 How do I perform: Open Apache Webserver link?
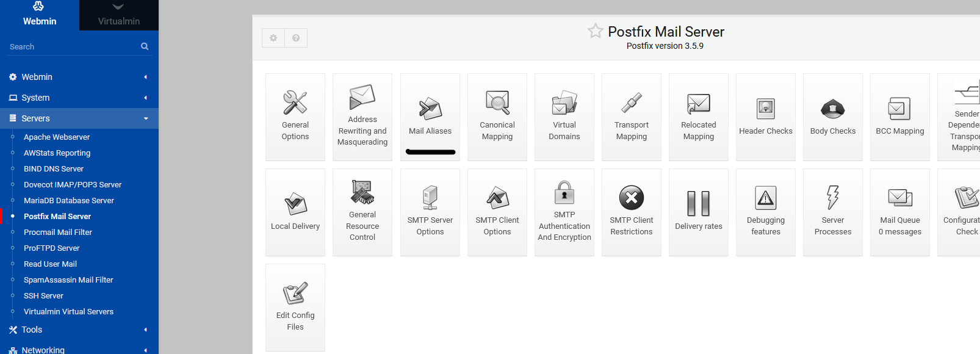click(x=57, y=137)
